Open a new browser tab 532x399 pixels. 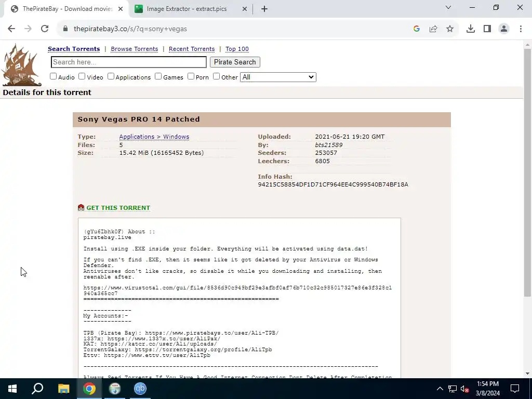[264, 9]
